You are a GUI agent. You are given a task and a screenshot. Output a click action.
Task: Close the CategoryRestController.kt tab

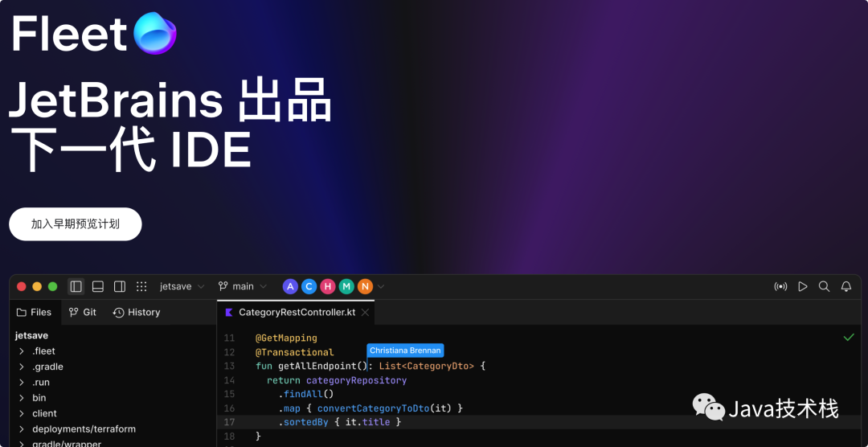pyautogui.click(x=365, y=313)
